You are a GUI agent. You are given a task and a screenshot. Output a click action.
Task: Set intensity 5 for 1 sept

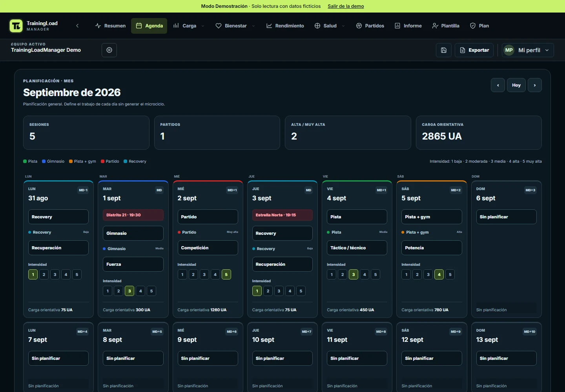[x=151, y=291]
